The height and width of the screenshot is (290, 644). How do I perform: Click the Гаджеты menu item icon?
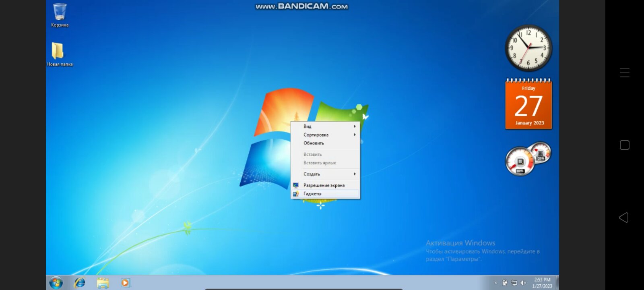tap(296, 194)
